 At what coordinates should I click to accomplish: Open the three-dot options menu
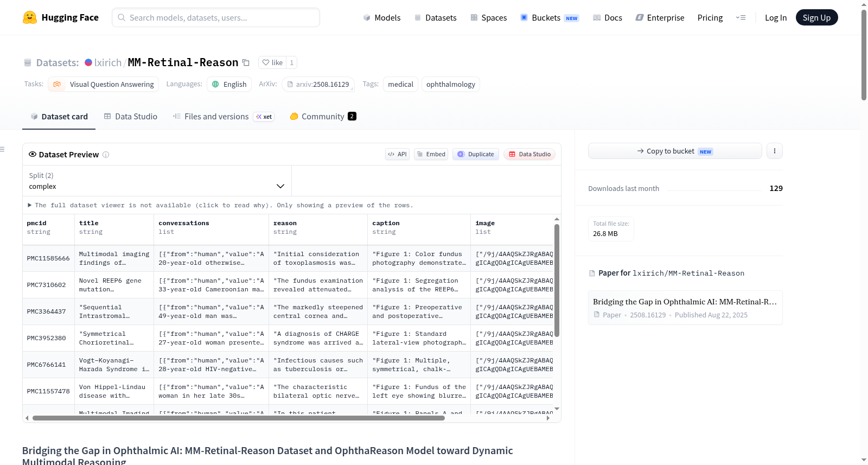775,151
